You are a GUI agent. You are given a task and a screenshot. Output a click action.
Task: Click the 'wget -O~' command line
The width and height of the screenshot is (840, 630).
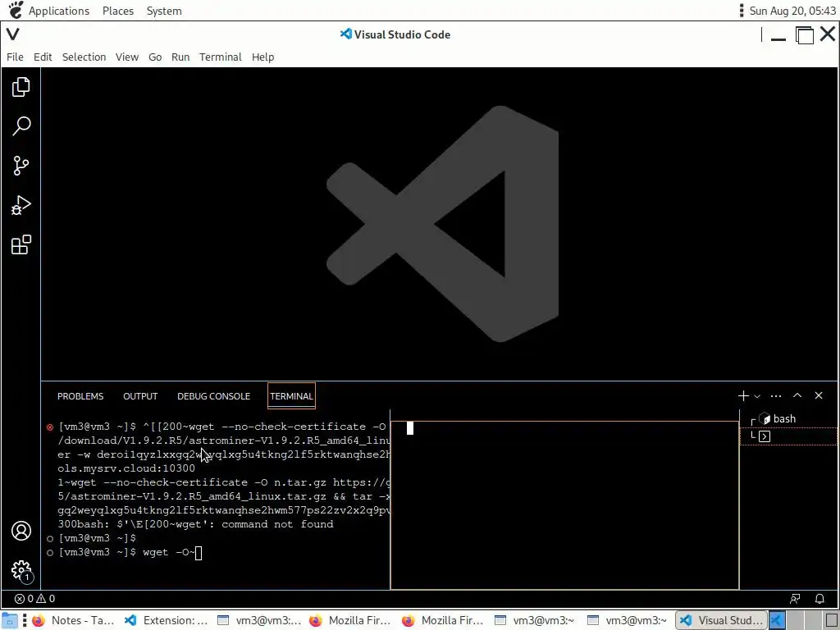pos(169,552)
